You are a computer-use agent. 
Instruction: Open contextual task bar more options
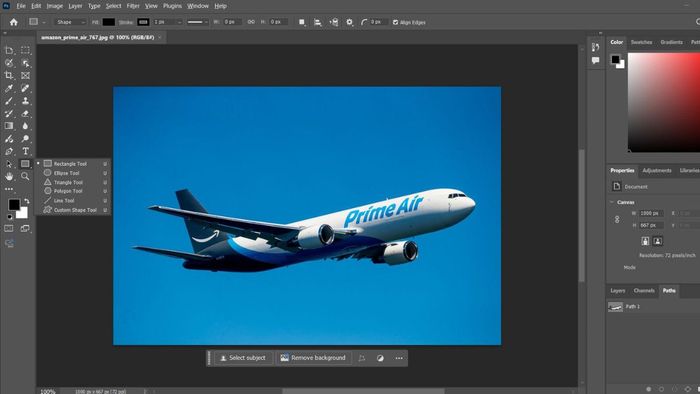pos(399,358)
